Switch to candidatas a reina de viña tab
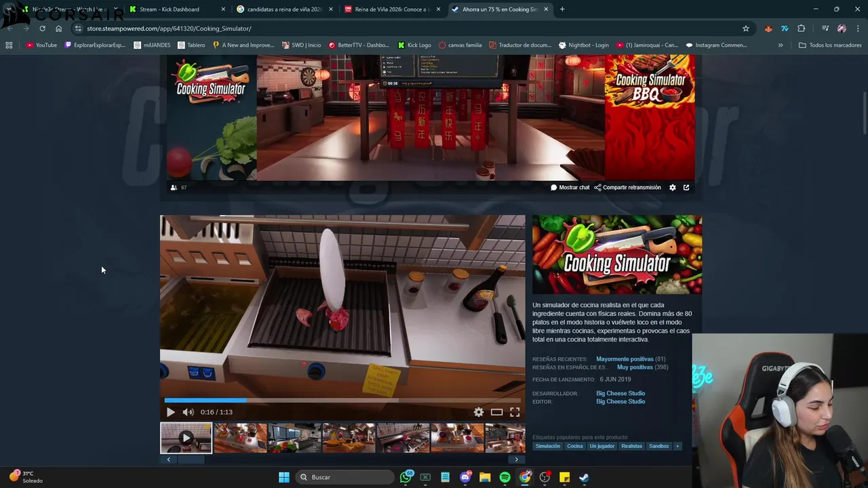This screenshot has height=488, width=868. pos(285,9)
